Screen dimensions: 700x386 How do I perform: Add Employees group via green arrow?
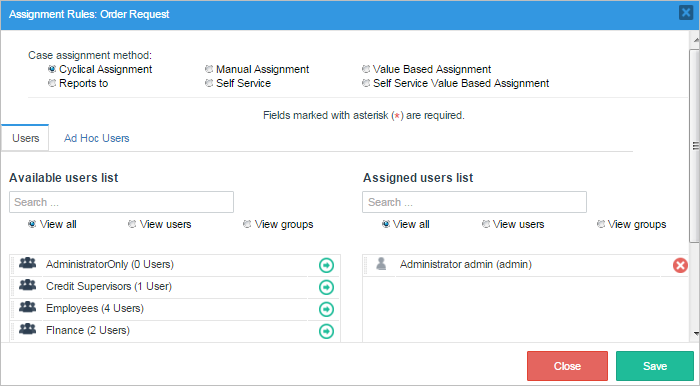pos(326,309)
